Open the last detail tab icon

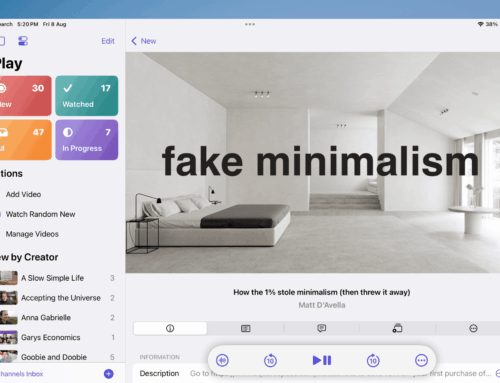point(473,328)
